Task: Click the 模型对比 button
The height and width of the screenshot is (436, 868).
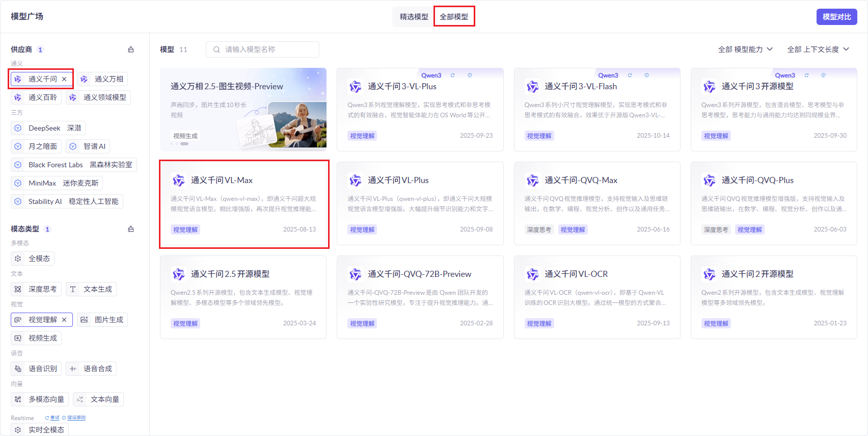Action: [x=836, y=17]
